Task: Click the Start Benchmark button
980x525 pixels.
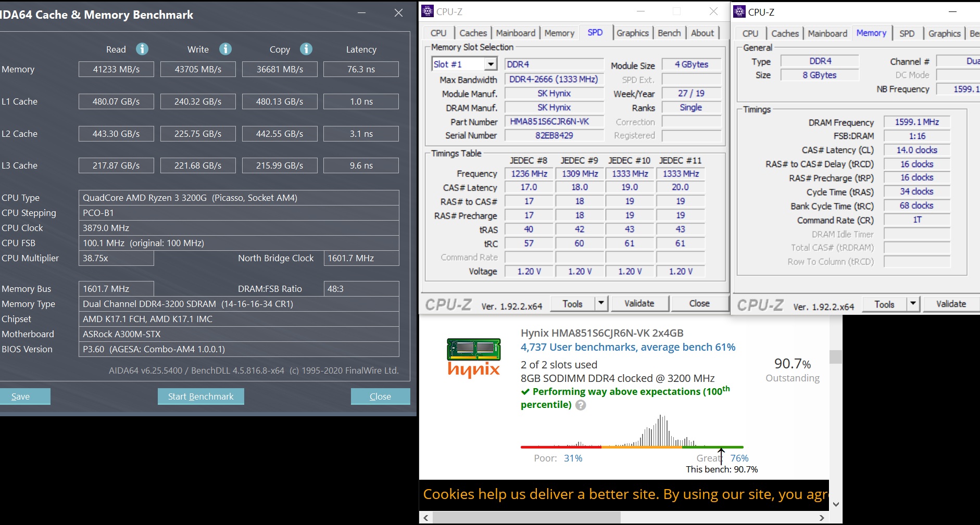Action: 200,396
